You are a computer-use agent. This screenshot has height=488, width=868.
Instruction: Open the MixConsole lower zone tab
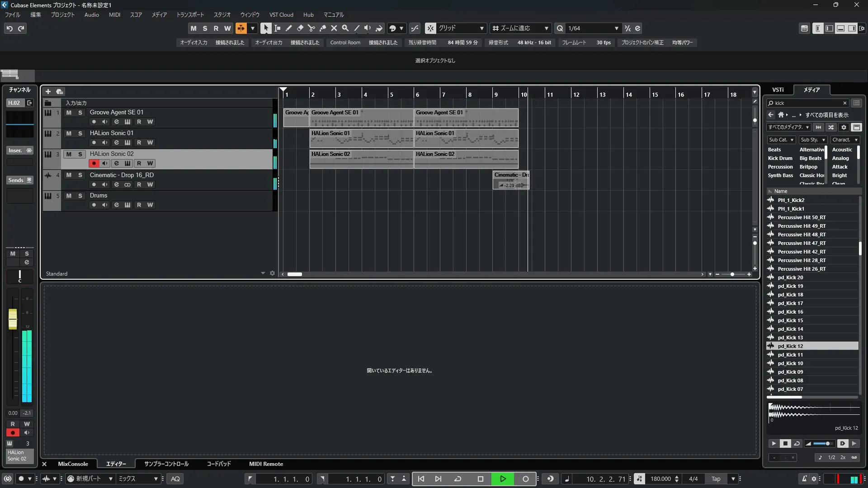click(x=73, y=464)
